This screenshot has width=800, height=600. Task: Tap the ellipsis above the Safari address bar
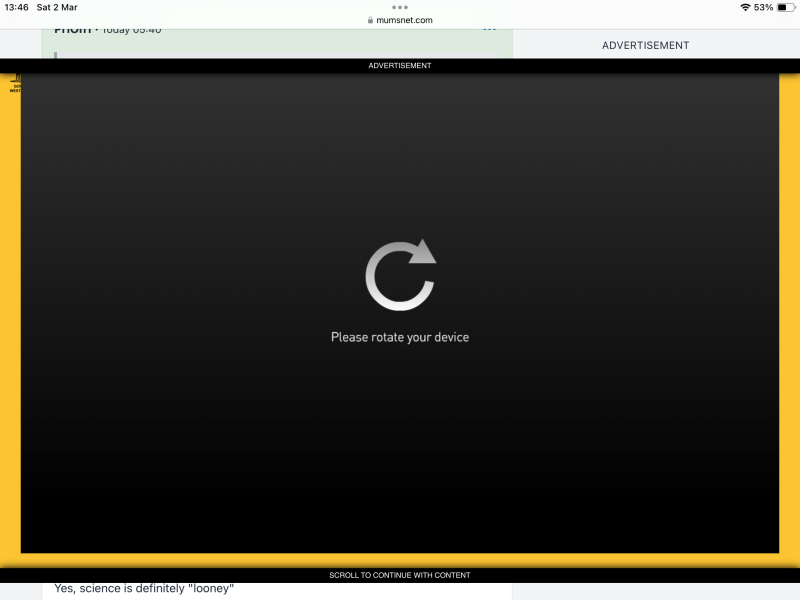tap(399, 9)
